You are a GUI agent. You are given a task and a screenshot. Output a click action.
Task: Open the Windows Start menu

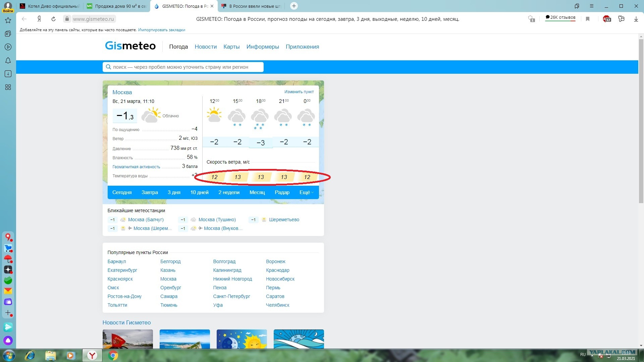point(9,355)
